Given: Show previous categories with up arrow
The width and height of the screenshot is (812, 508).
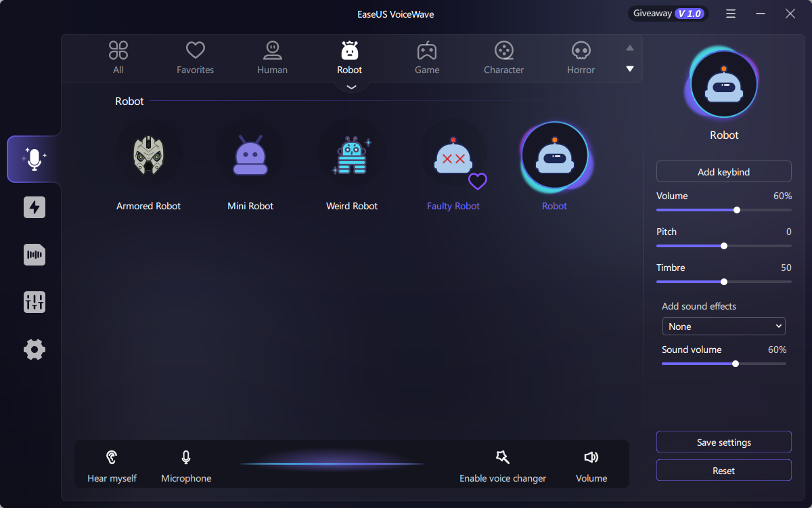Looking at the screenshot, I should [630, 48].
